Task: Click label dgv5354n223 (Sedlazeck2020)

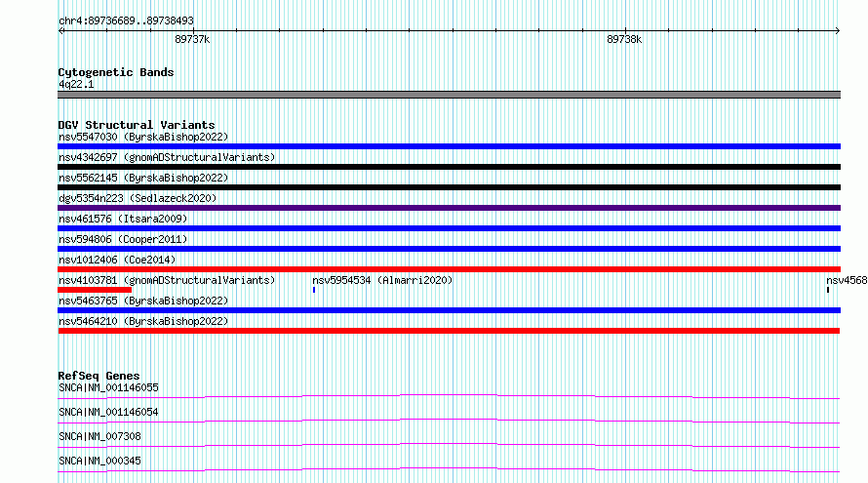Action: [x=138, y=198]
